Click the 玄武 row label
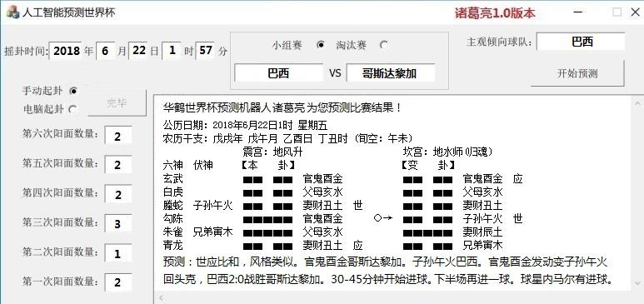 point(172,179)
